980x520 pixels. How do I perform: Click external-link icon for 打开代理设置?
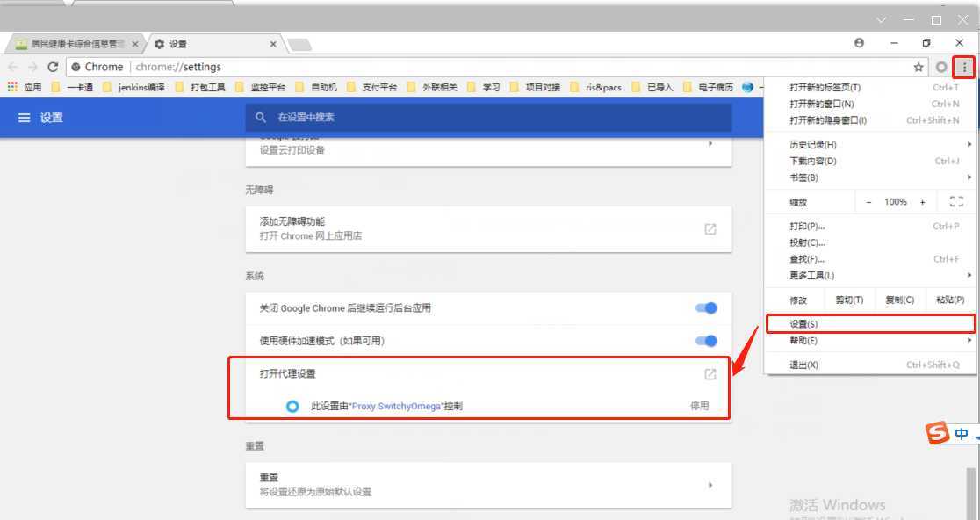(x=710, y=374)
